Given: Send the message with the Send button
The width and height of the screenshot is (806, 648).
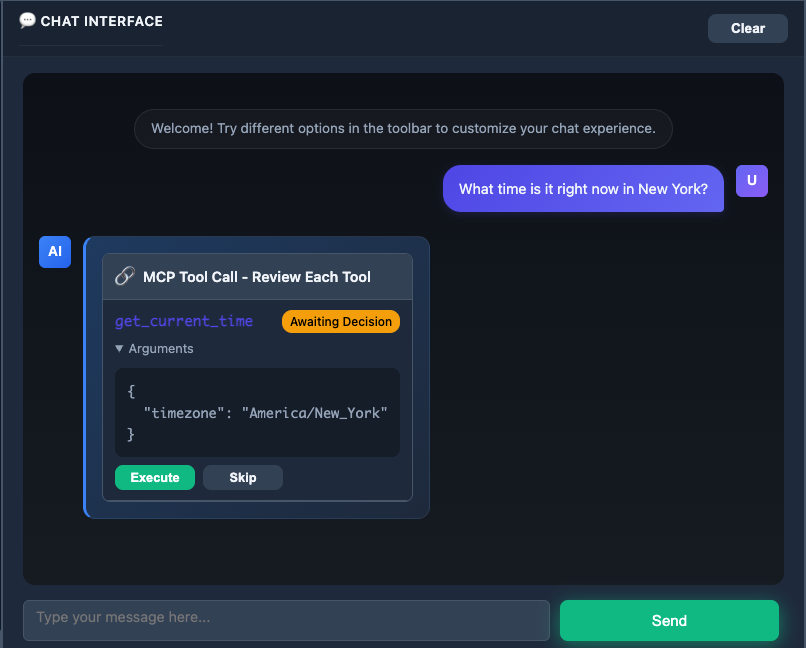Looking at the screenshot, I should pyautogui.click(x=669, y=620).
